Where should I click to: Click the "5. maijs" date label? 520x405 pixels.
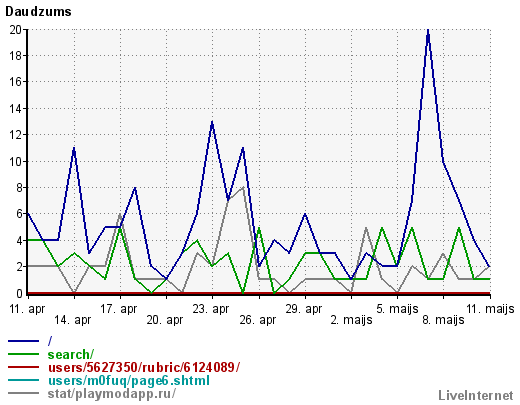(397, 309)
